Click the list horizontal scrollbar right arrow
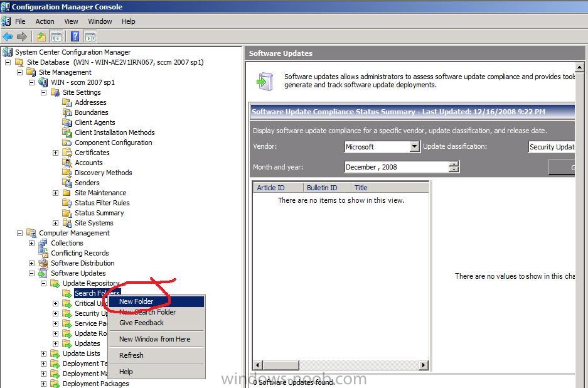The height and width of the screenshot is (388, 588). [424, 365]
